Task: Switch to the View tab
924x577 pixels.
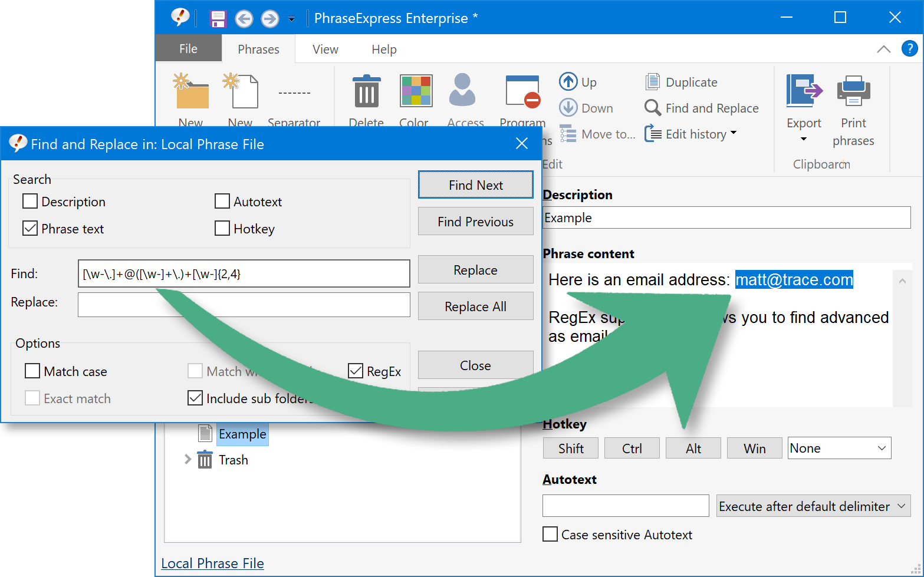Action: pos(325,49)
